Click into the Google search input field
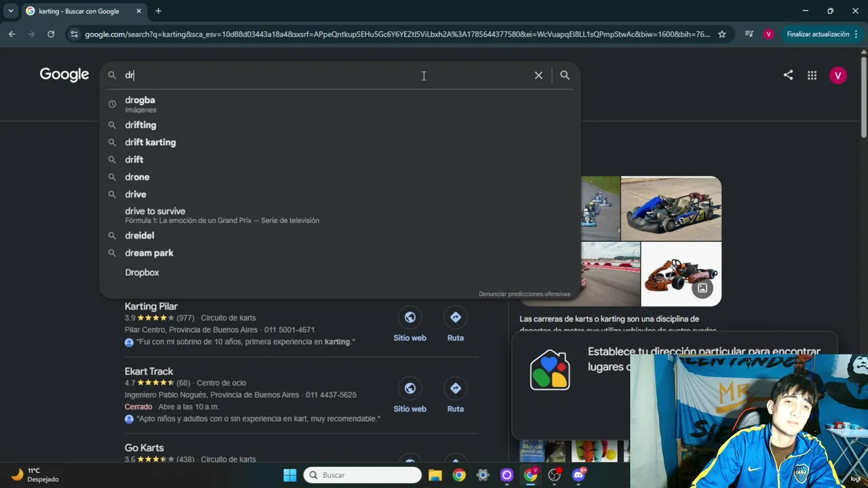This screenshot has width=868, height=488. pos(325,76)
